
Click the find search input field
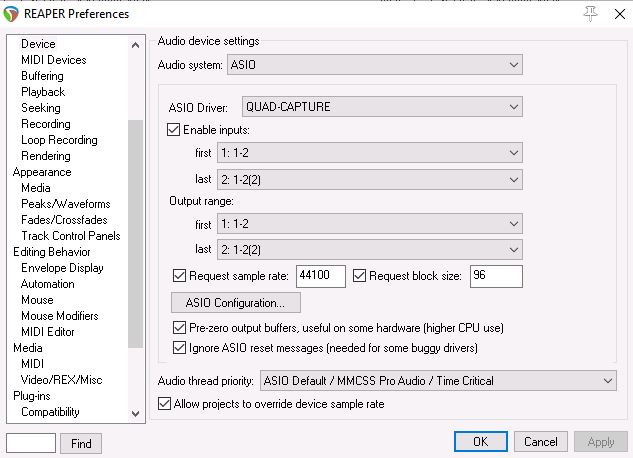(31, 443)
